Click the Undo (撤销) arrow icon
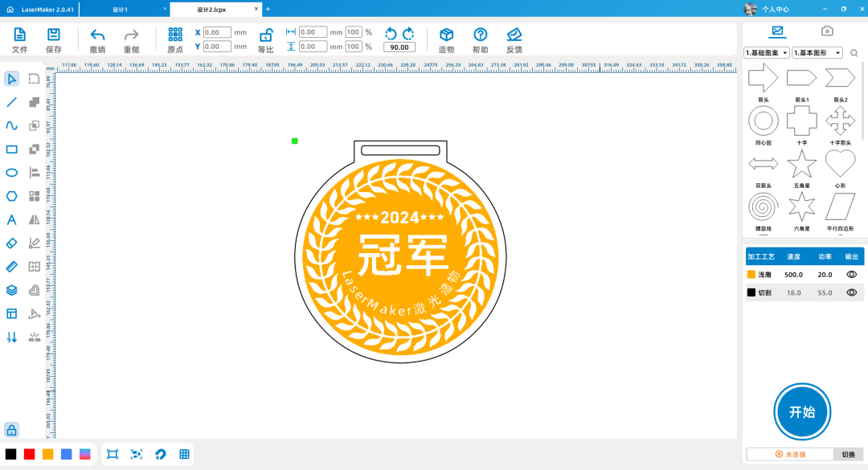Screen dimensions: 868x470 (x=97, y=35)
